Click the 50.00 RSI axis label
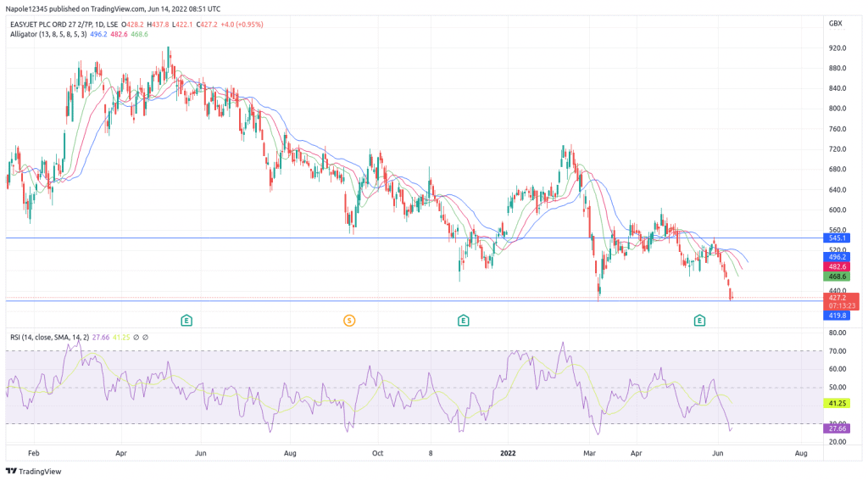The width and height of the screenshot is (868, 481). click(x=837, y=388)
